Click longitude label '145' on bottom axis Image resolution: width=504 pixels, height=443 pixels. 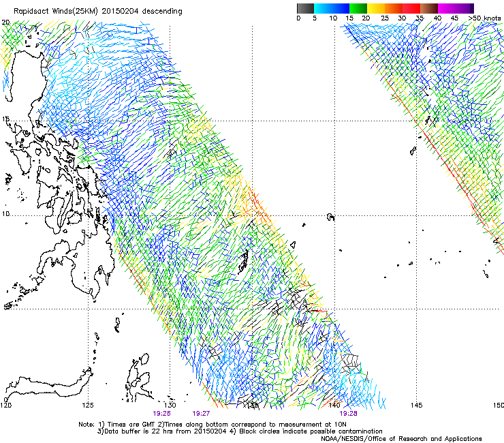(417, 405)
